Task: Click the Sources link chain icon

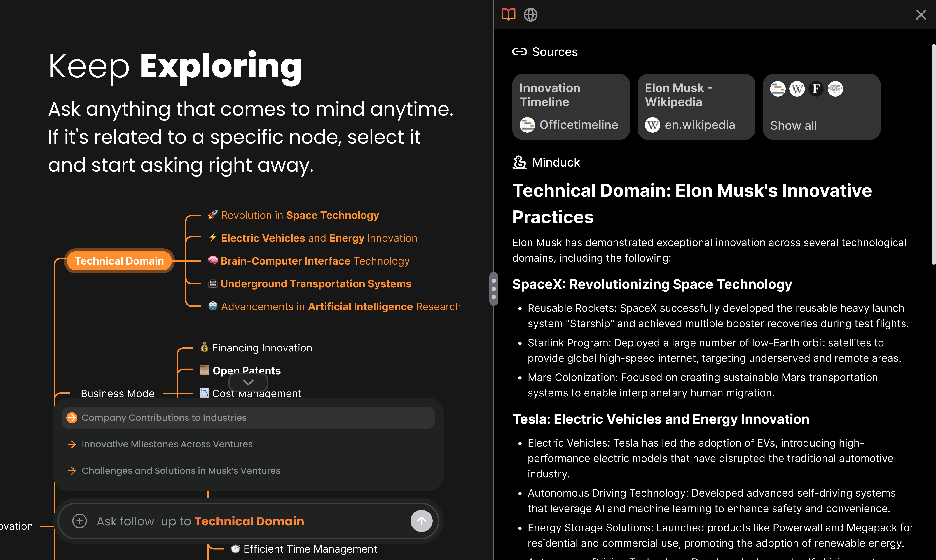Action: click(x=519, y=52)
